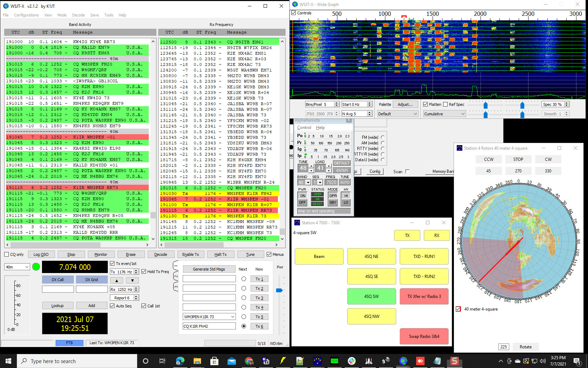Open yellow lightning bolt taskbar app
This screenshot has height=368, width=588.
point(283,361)
